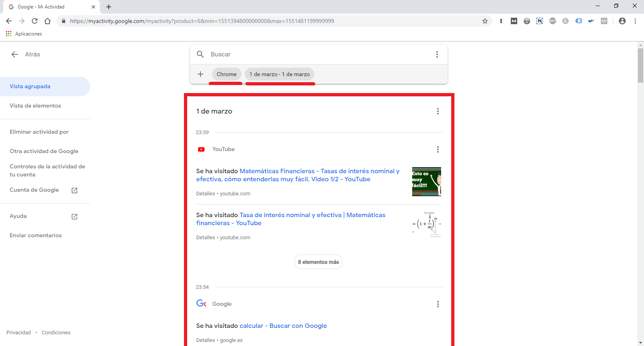Open a new browser tab
644x346 pixels.
(109, 7)
